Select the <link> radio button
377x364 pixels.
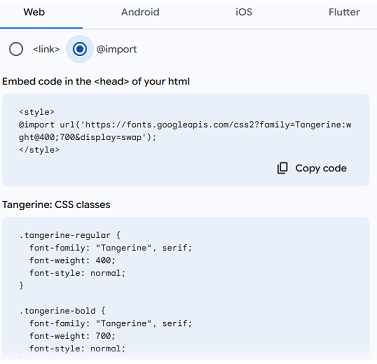pyautogui.click(x=16, y=49)
